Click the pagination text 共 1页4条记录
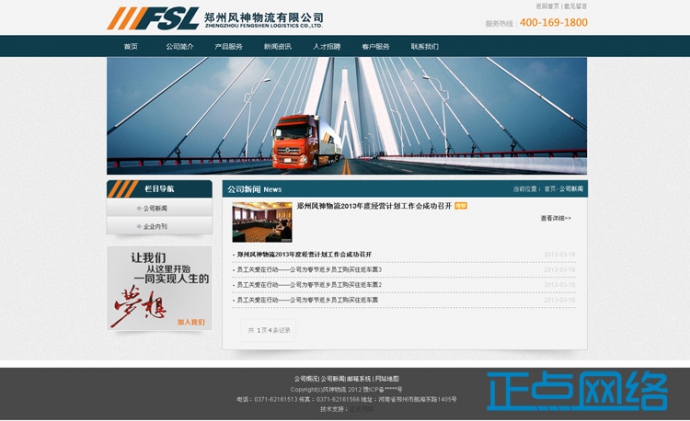The height and width of the screenshot is (421, 690). tap(268, 330)
